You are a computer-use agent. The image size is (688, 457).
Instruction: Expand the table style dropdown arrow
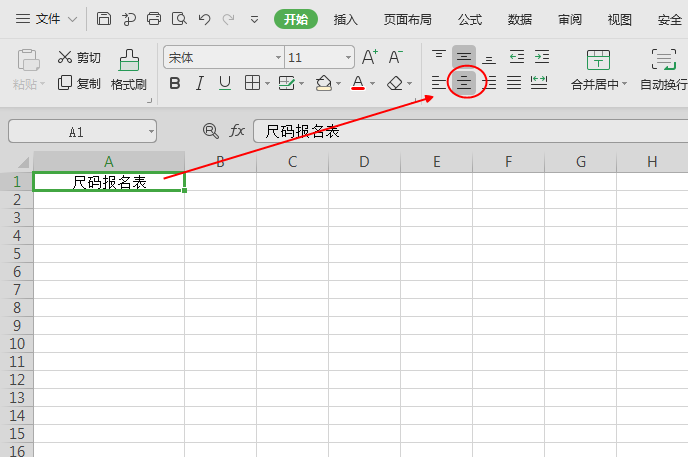(x=301, y=83)
